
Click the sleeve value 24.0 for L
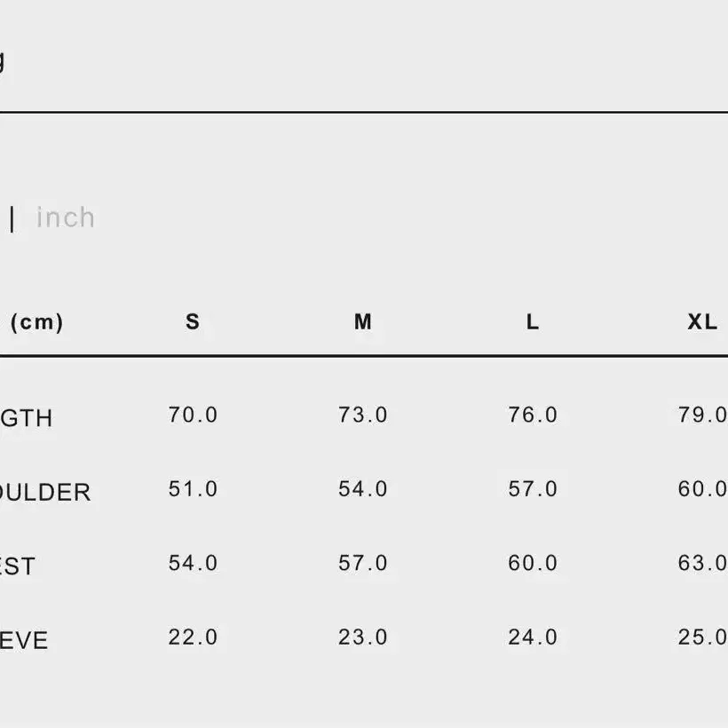coord(533,637)
